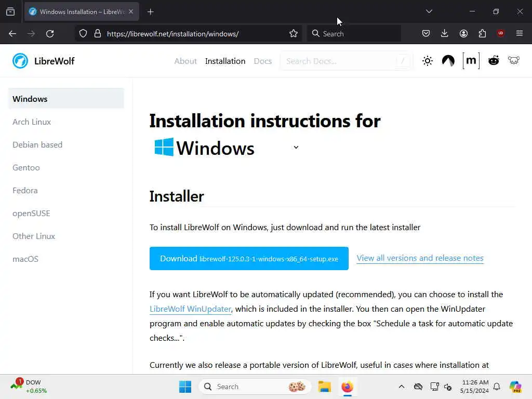Reload the current page
Image resolution: width=532 pixels, height=399 pixels.
50,34
